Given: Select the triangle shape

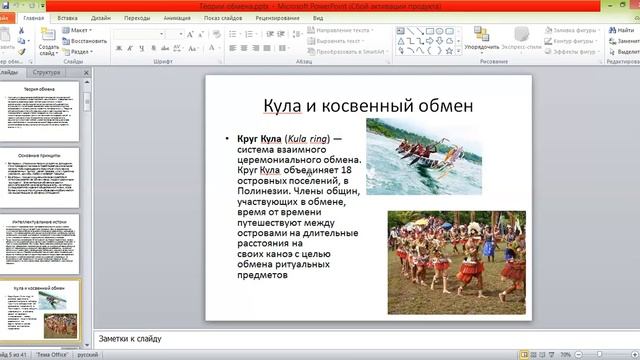Looking at the screenshot, I should click(400, 41).
